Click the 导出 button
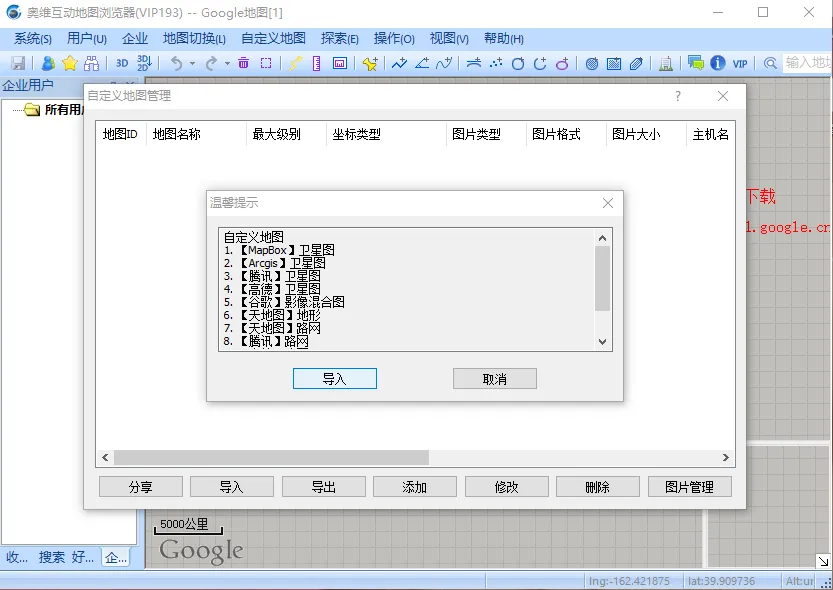The height and width of the screenshot is (590, 833). (324, 486)
